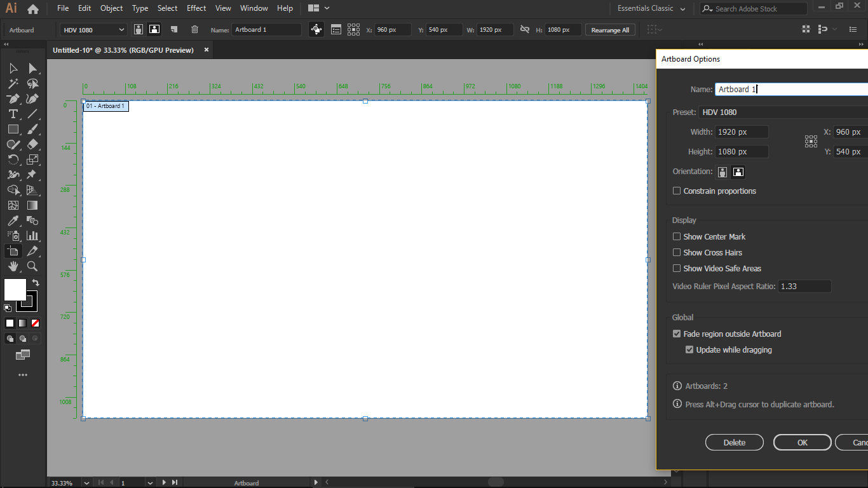Select the Column Graph tool
The width and height of the screenshot is (868, 488).
32,236
